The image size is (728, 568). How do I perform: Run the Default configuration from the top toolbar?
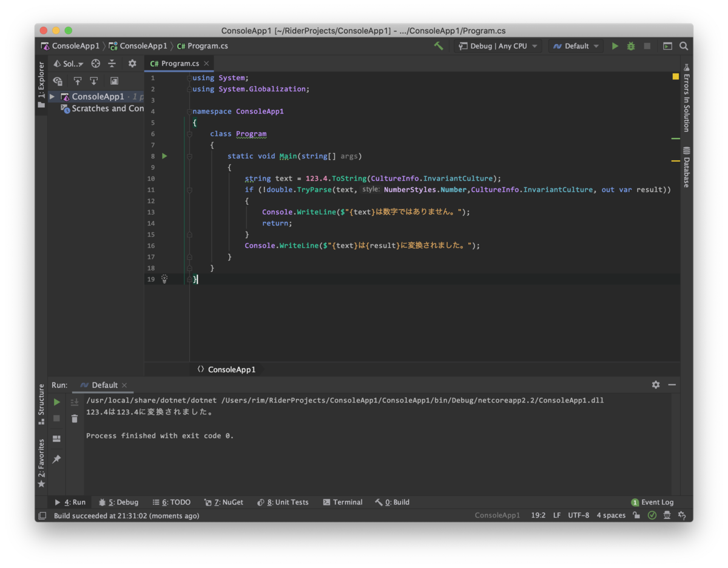click(x=615, y=46)
